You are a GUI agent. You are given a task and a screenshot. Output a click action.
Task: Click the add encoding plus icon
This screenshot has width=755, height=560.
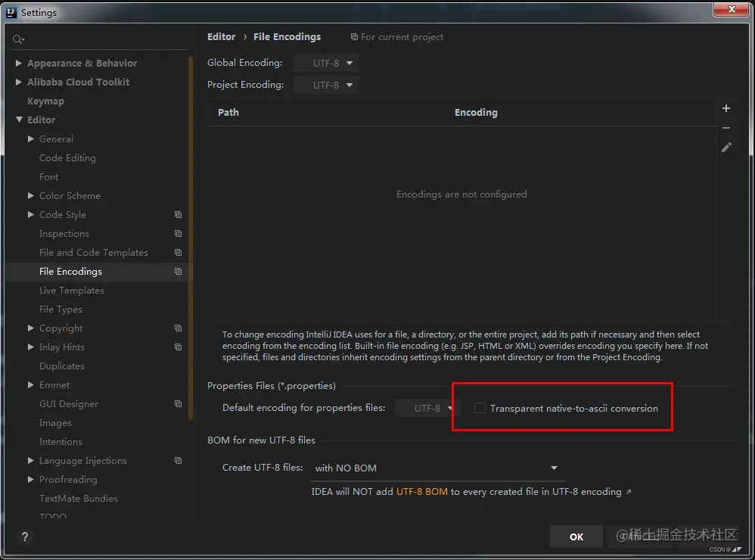(726, 108)
